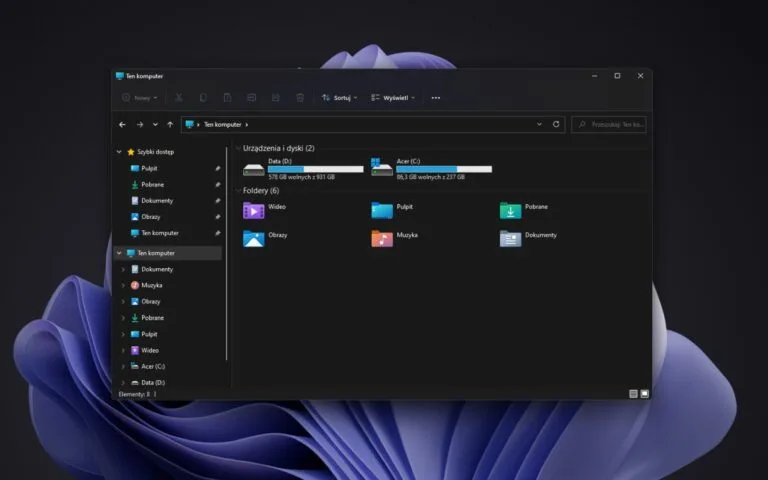Click the Cut scissors icon in toolbar
This screenshot has height=480, width=768.
click(x=179, y=98)
